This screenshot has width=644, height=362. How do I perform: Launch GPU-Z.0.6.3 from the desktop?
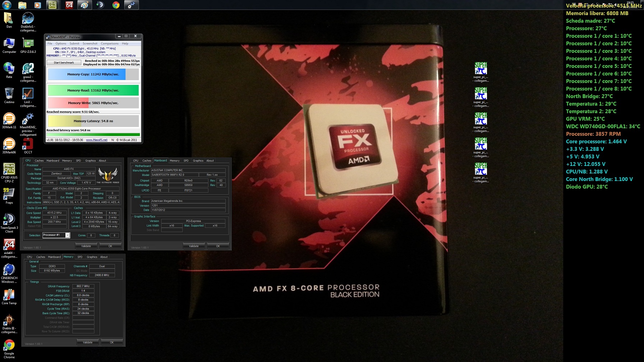28,46
